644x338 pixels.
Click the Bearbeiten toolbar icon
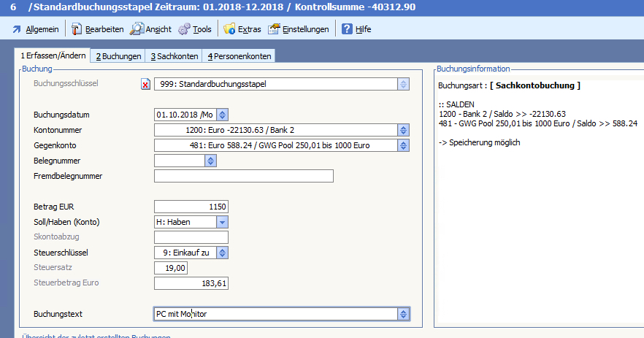click(x=76, y=29)
